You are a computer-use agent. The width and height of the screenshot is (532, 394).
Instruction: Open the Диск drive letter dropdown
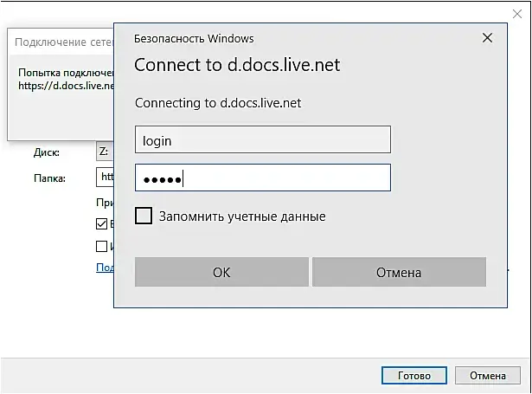click(x=105, y=152)
